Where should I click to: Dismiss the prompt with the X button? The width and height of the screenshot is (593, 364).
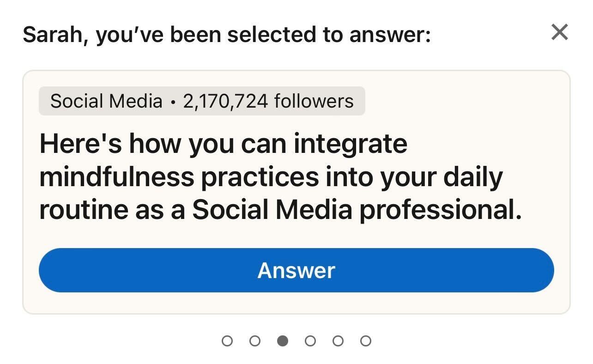(559, 32)
